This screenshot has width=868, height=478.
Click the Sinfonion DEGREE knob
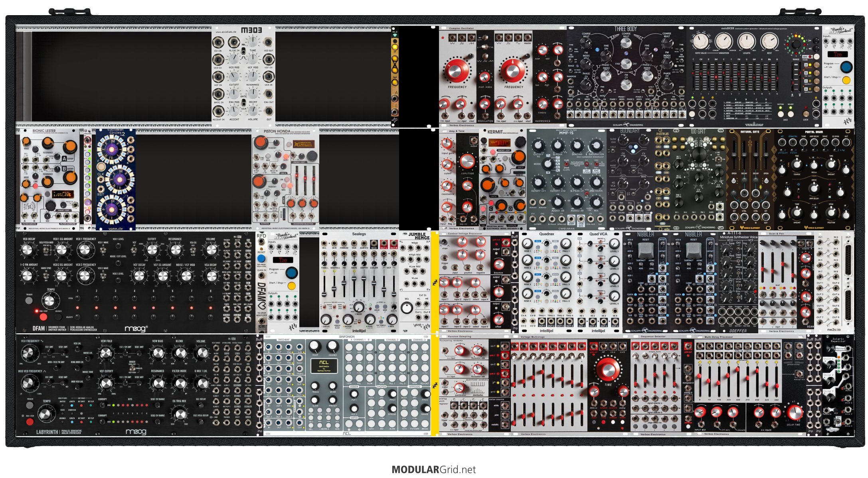(x=332, y=346)
